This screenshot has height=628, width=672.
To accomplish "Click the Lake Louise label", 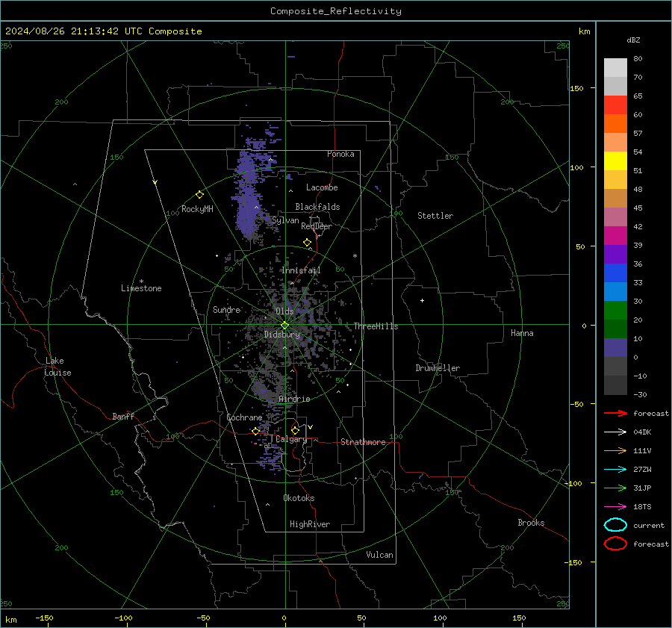I will point(57,367).
